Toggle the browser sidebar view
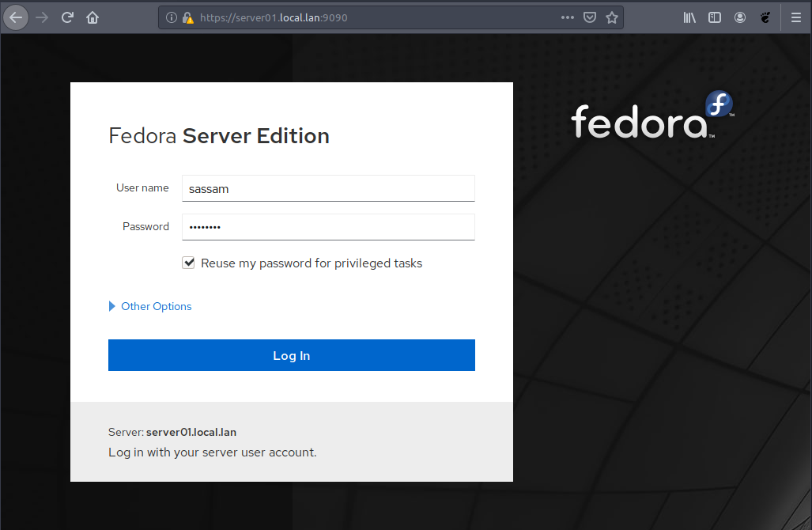Viewport: 812px width, 530px height. (715, 17)
